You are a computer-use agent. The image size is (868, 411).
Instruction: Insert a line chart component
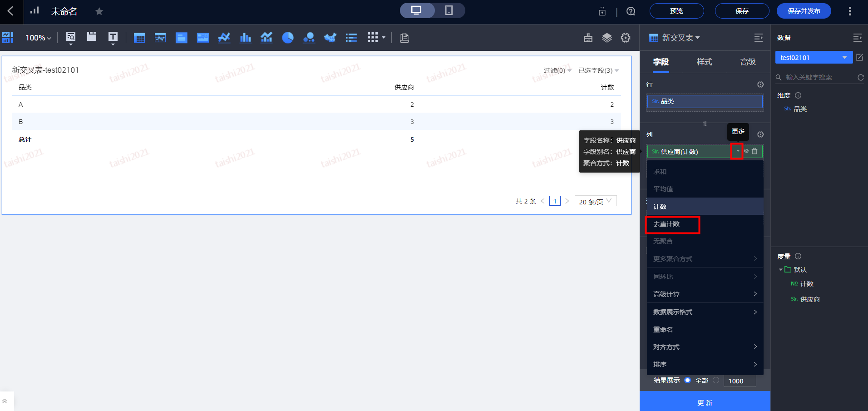224,38
